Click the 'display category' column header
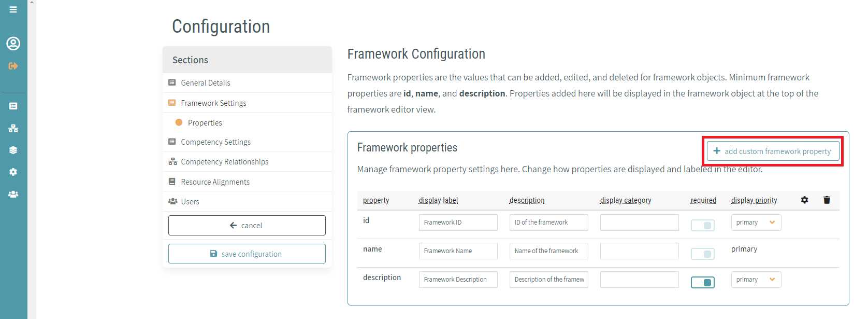The image size is (868, 319). [626, 200]
